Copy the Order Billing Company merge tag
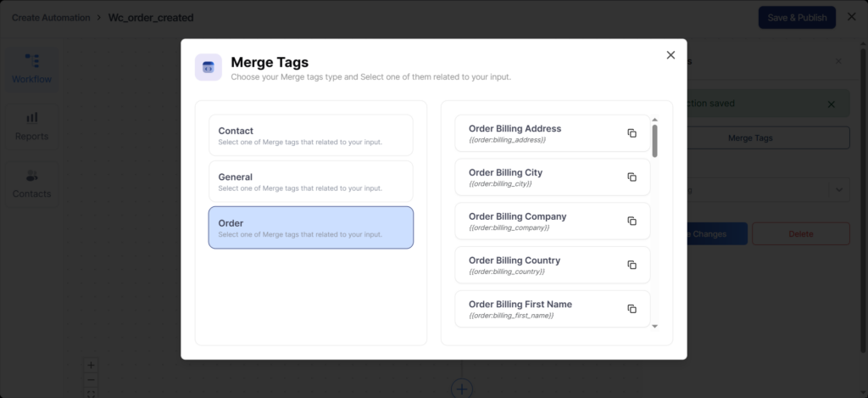Image resolution: width=868 pixels, height=398 pixels. tap(632, 221)
